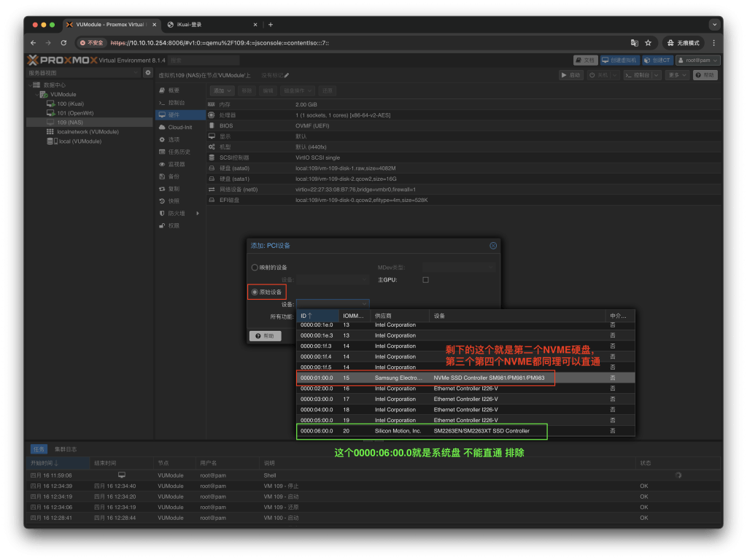The image size is (747, 560).
Task: Select VM 100 (iKuai) in server tree
Action: click(70, 104)
